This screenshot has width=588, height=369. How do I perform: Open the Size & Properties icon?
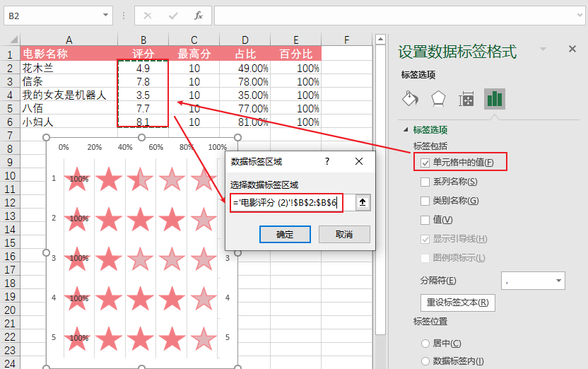[466, 99]
